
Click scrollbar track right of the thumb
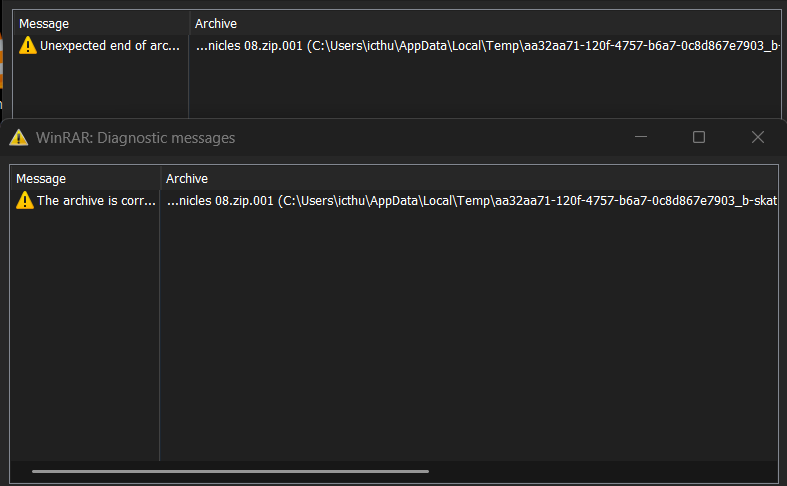pyautogui.click(x=602, y=471)
